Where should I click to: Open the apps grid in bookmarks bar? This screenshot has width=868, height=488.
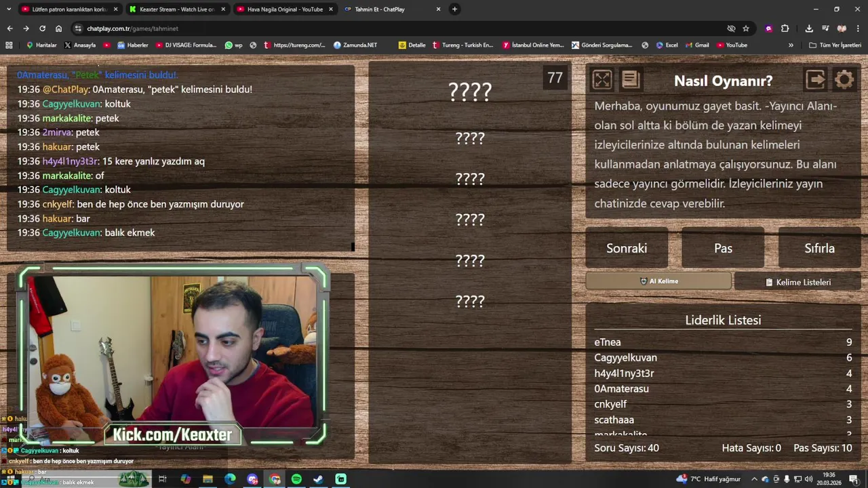(9, 45)
